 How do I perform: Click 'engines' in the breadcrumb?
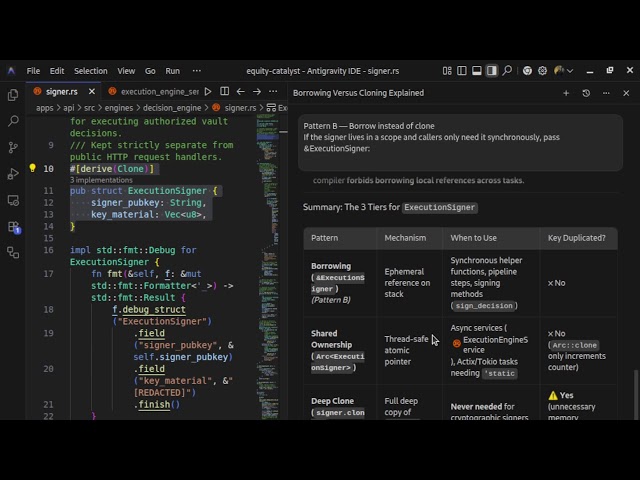(119, 108)
